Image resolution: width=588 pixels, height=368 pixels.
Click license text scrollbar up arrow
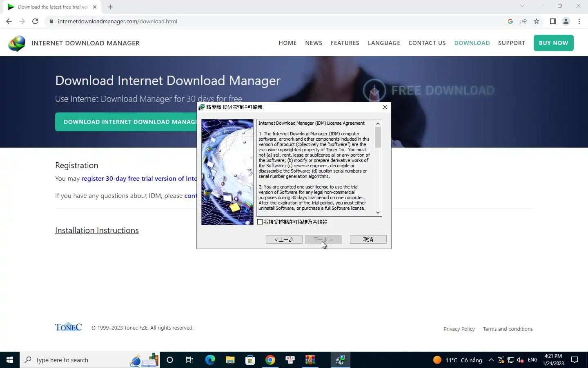(x=378, y=123)
